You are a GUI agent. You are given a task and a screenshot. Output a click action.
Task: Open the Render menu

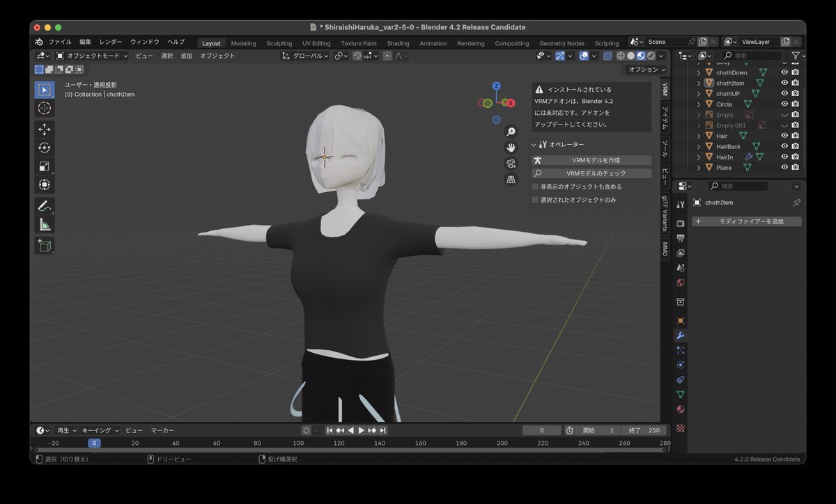(111, 42)
